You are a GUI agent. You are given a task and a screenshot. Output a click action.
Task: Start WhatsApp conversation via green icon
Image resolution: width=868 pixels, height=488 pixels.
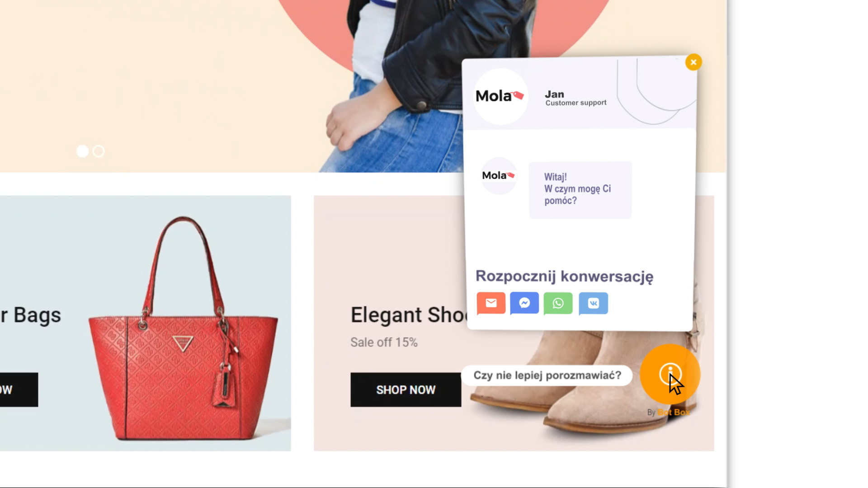558,303
